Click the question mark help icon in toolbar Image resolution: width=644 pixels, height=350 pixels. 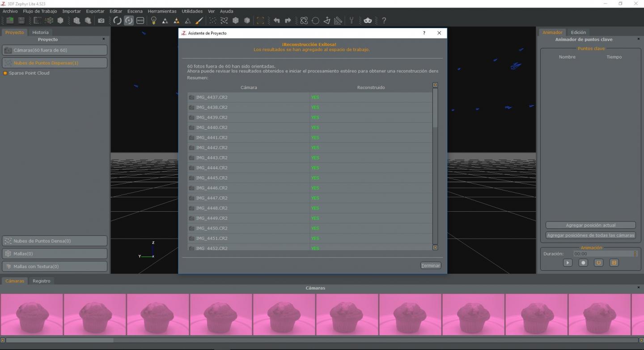pos(384,21)
